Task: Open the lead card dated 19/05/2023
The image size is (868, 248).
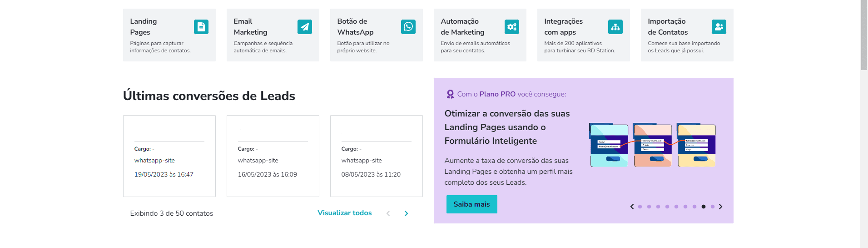Action: point(169,156)
